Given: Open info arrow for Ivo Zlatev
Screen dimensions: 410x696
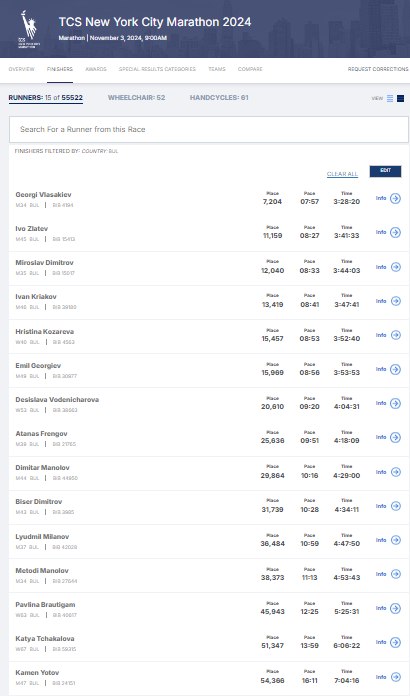Looking at the screenshot, I should tap(395, 232).
